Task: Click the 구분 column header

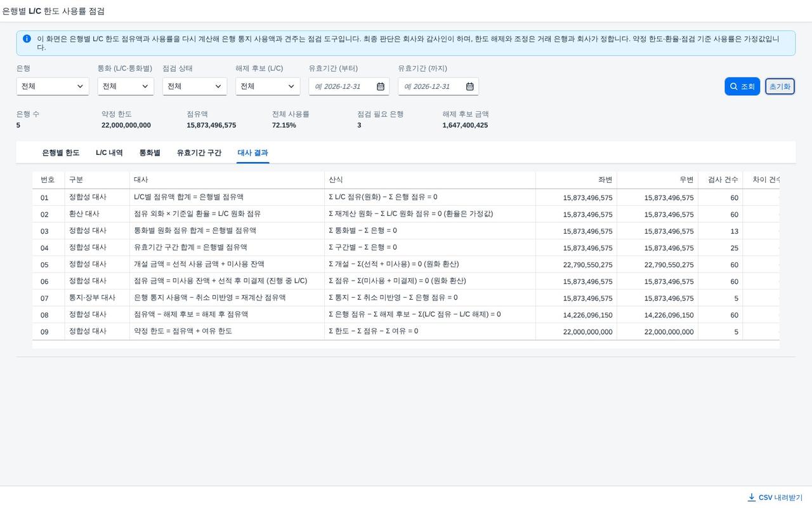Action: 97,180
